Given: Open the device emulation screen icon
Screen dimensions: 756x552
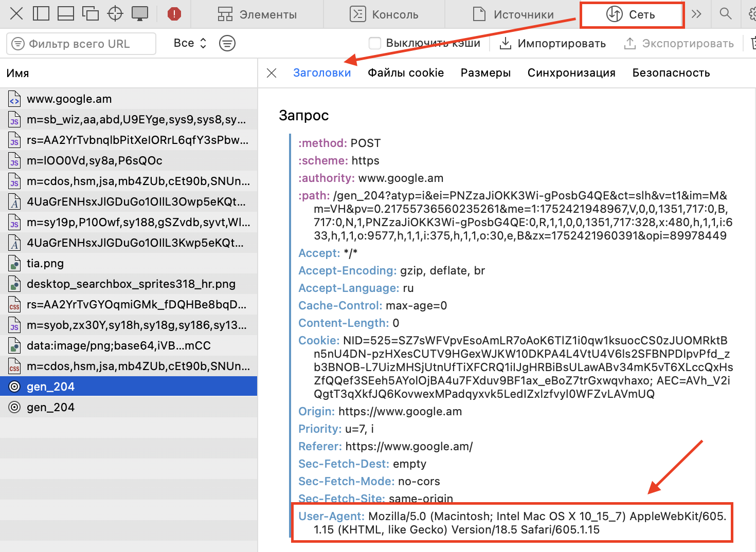Looking at the screenshot, I should pyautogui.click(x=139, y=14).
